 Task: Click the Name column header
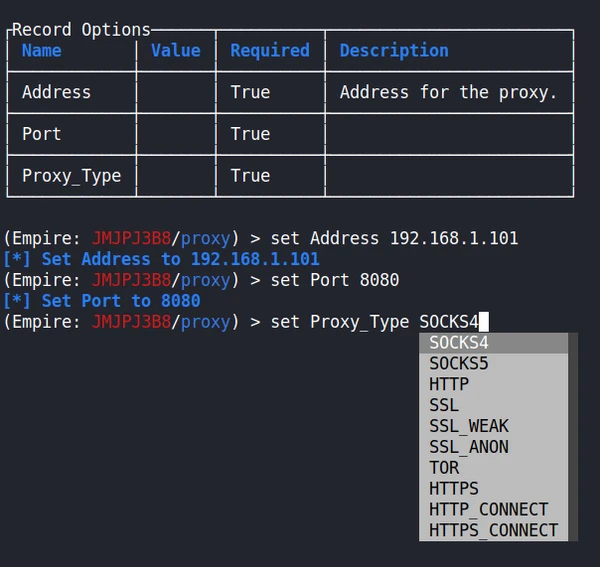42,51
